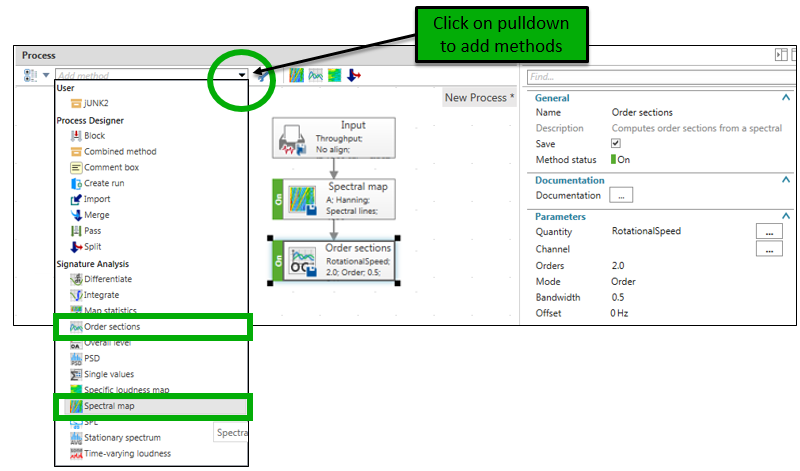Click the process view icon left of Add method

point(29,75)
